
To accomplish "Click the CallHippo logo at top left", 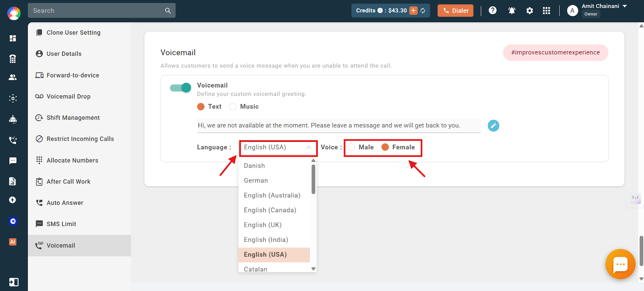I will 14,13.
